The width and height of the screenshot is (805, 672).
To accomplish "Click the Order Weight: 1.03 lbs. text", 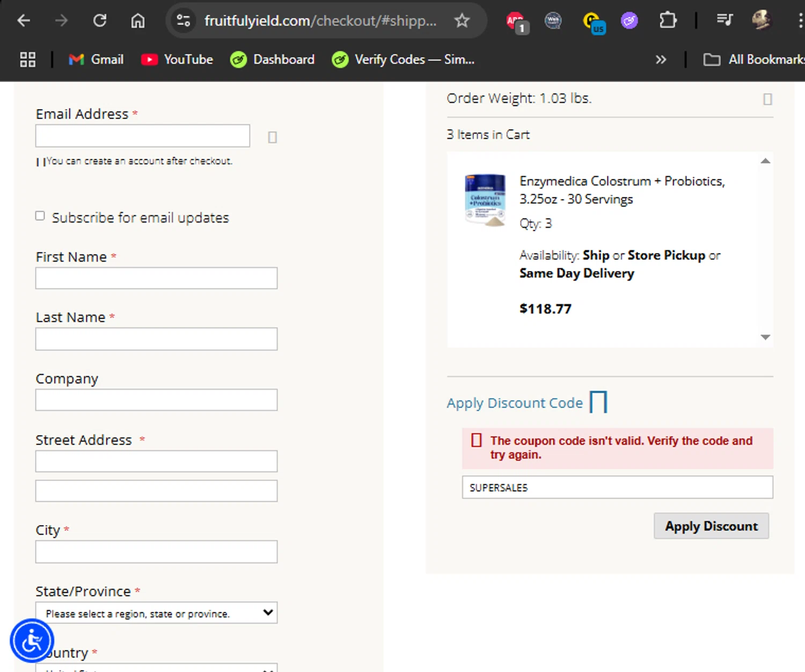I will [519, 99].
